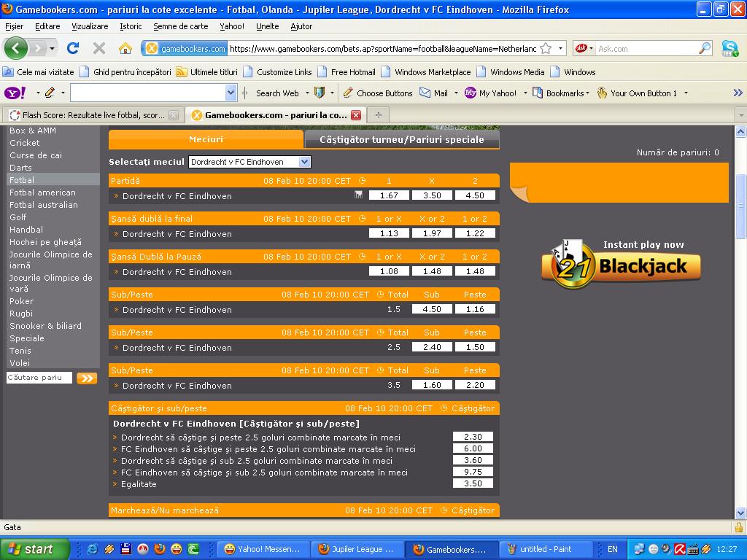This screenshot has width=747, height=560.
Task: Switch to Flash Score browser tab
Action: pos(94,115)
